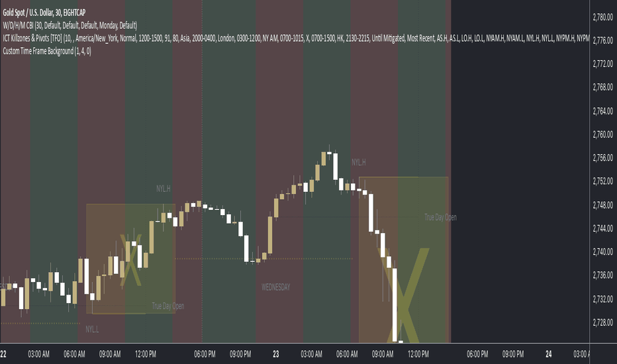Click the NYL.L pivot label
Image resolution: width=617 pixels, height=364 pixels.
click(x=92, y=330)
